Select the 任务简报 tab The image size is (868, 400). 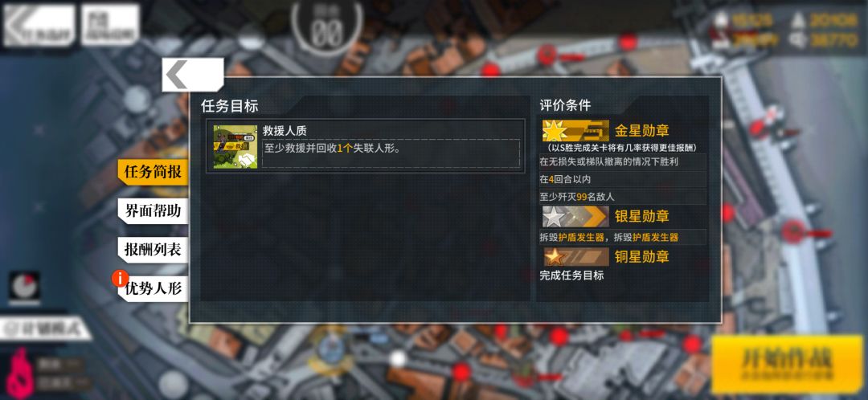coord(152,172)
